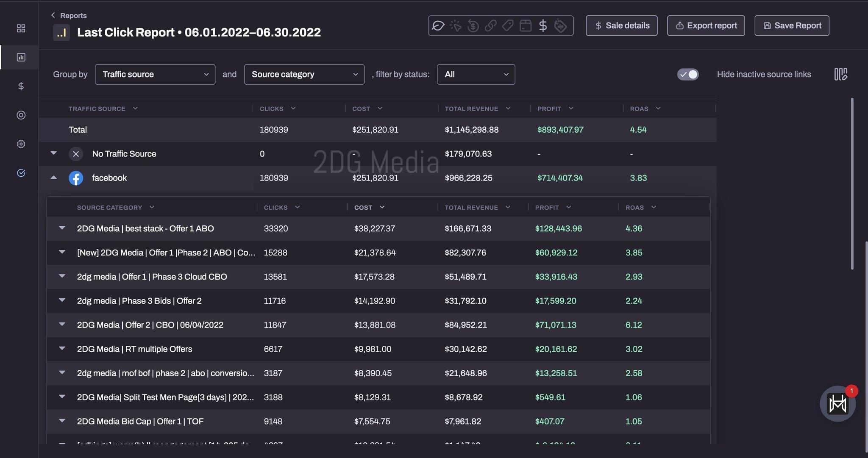Click Total row profit $893,407.97
The height and width of the screenshot is (458, 868).
pyautogui.click(x=560, y=130)
